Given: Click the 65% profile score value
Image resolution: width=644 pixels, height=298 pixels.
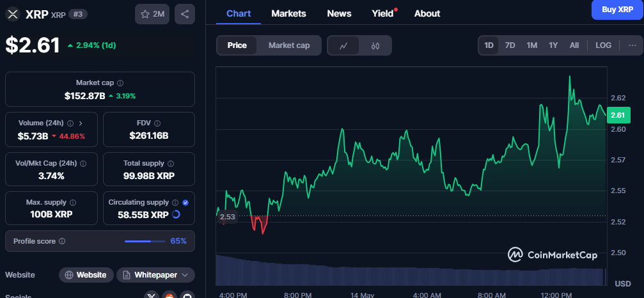Looking at the screenshot, I should (x=178, y=241).
